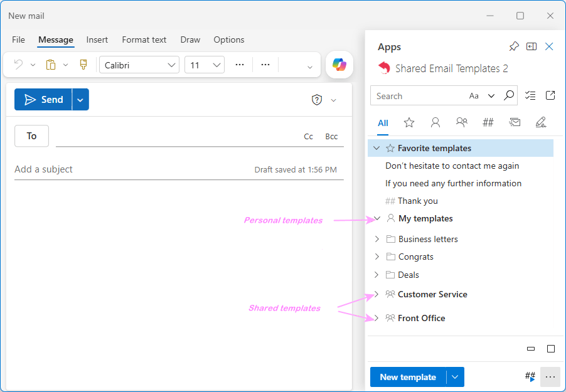The width and height of the screenshot is (566, 392).
Task: Select the Favorite templates heading
Action: [x=434, y=149]
